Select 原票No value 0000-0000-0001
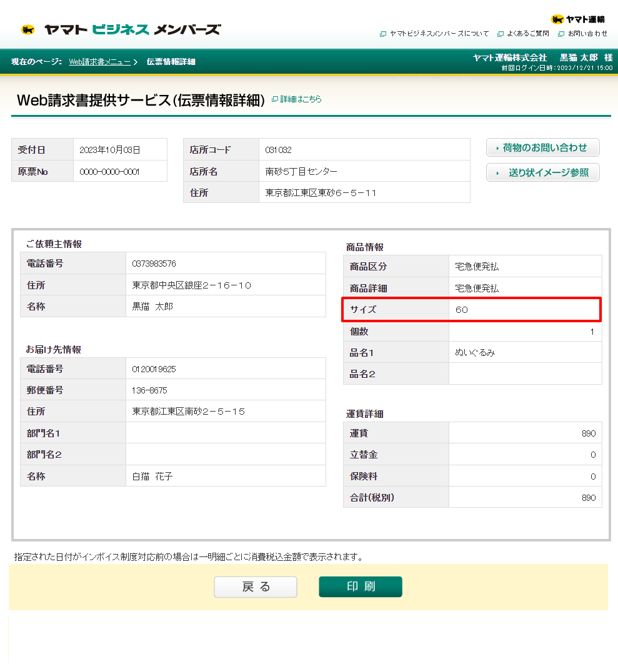 coord(109,172)
